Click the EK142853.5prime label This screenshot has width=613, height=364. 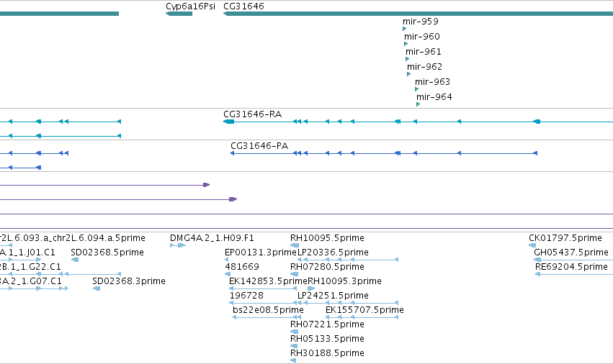(268, 281)
